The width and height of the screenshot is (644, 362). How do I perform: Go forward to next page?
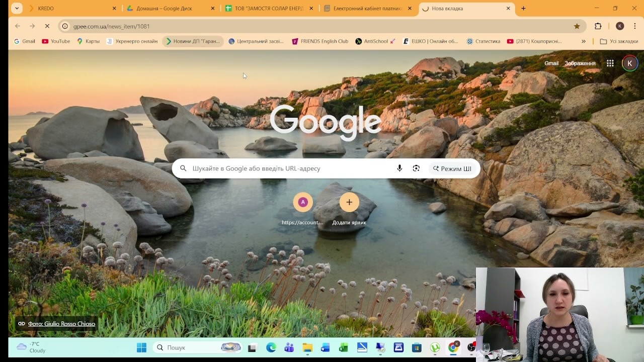[32, 26]
